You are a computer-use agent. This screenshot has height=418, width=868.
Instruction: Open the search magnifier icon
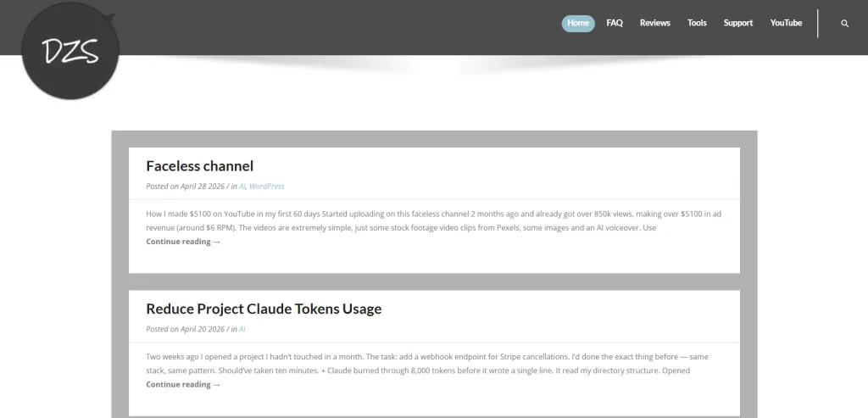844,23
